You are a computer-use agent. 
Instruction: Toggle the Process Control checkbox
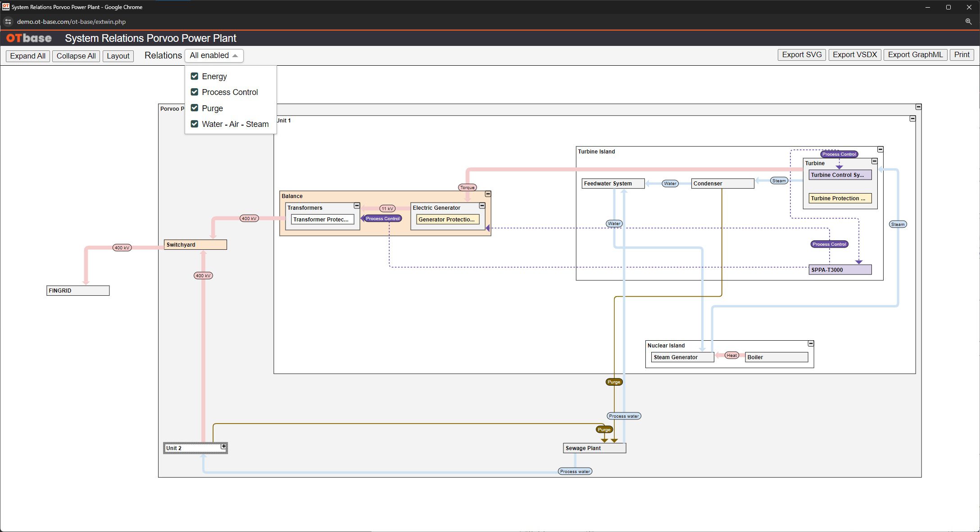point(195,92)
